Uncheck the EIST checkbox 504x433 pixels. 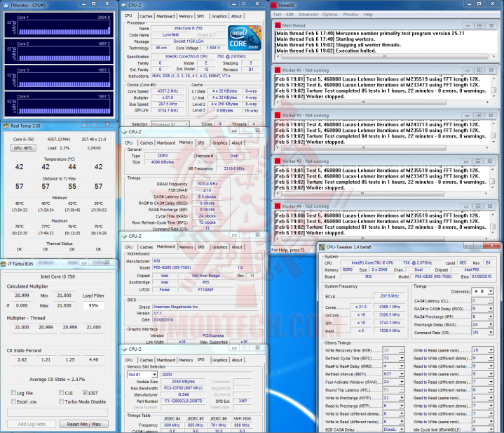point(85,393)
